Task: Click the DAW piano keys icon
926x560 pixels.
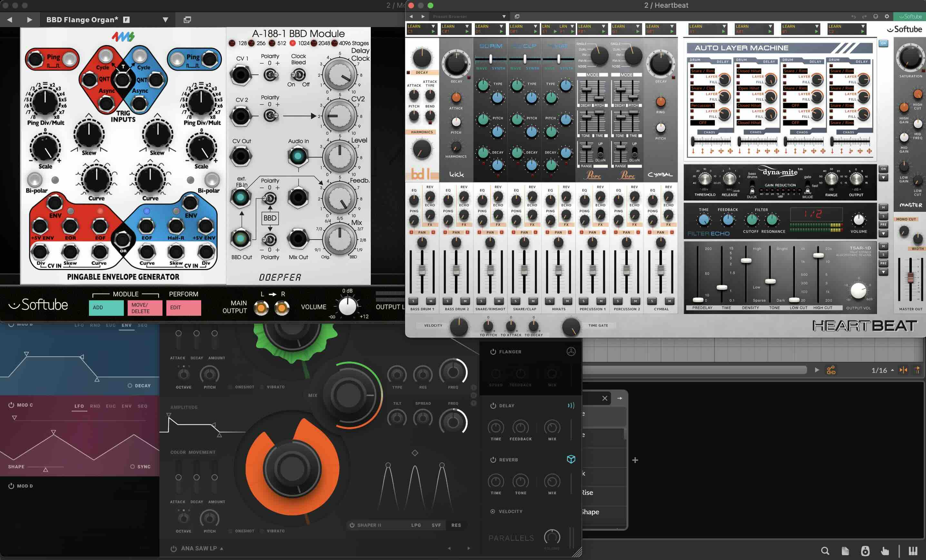Action: click(x=913, y=551)
